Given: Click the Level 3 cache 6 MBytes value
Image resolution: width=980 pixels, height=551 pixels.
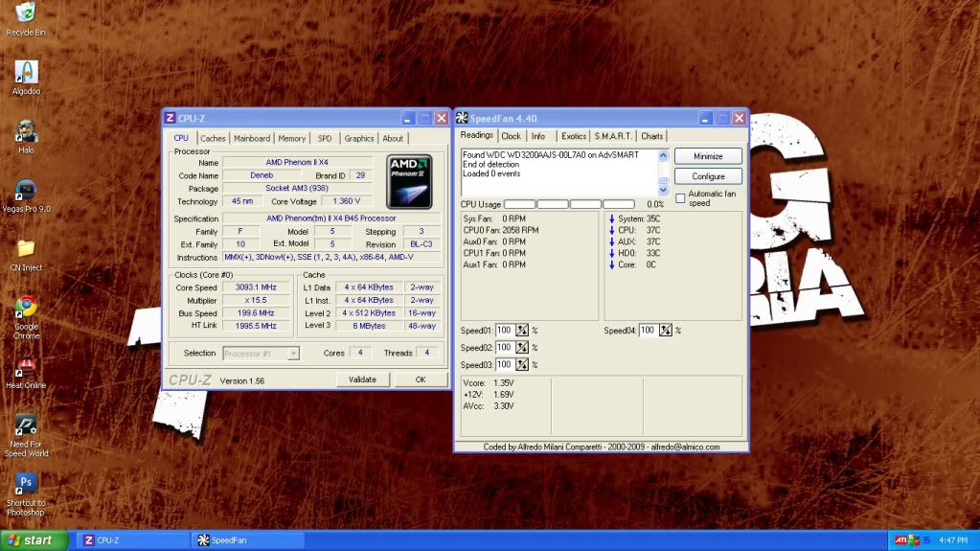Looking at the screenshot, I should point(369,326).
